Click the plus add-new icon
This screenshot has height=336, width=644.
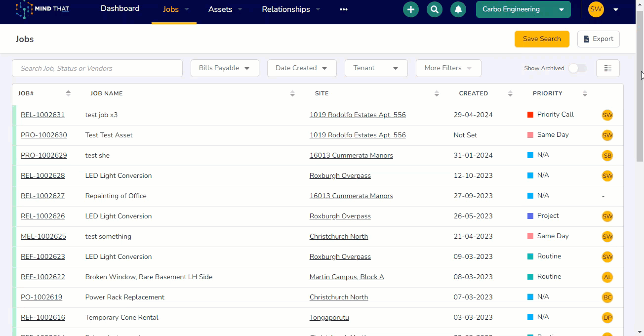pyautogui.click(x=410, y=9)
